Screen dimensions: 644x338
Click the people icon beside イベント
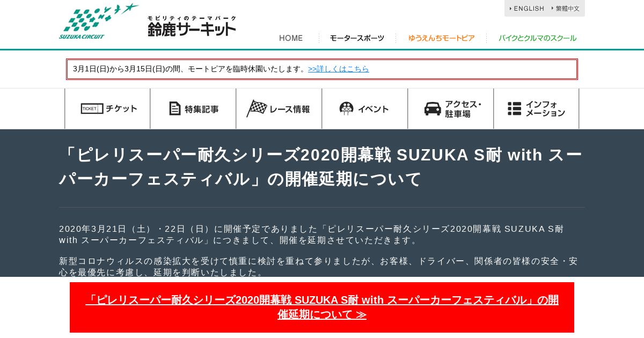coord(347,108)
